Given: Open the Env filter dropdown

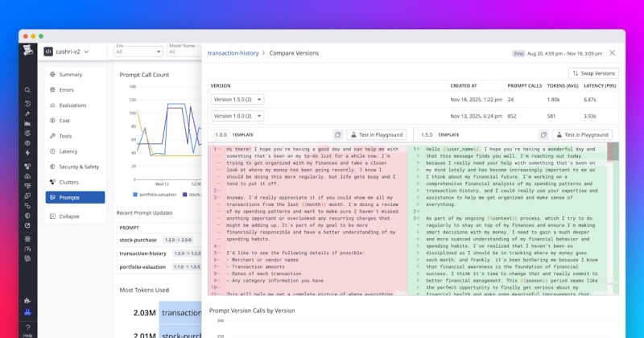Looking at the screenshot, I should [x=138, y=52].
